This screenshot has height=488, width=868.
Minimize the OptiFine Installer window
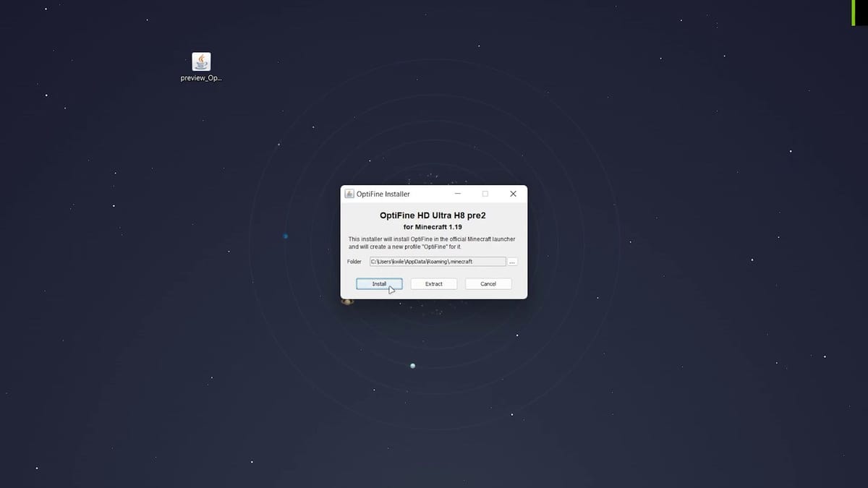(457, 194)
